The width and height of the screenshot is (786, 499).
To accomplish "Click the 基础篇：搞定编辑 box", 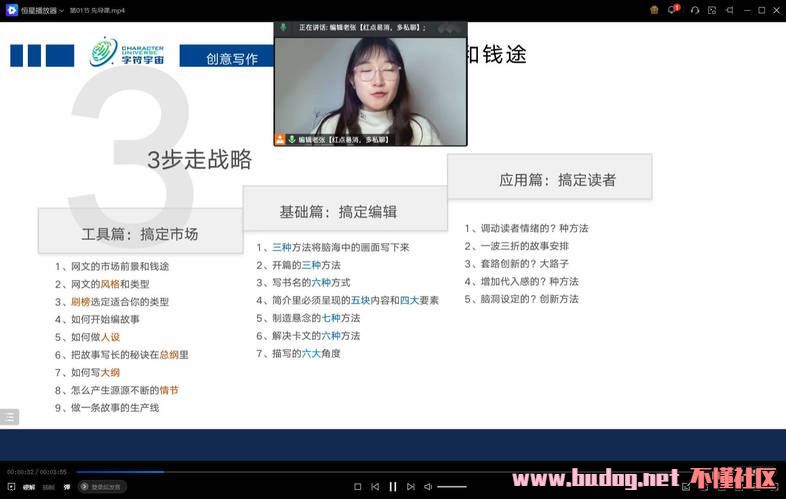I will tap(345, 209).
